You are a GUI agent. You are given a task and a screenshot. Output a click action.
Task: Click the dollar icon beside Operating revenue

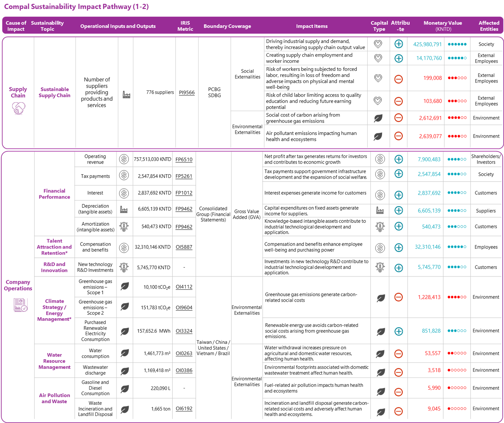tap(124, 159)
